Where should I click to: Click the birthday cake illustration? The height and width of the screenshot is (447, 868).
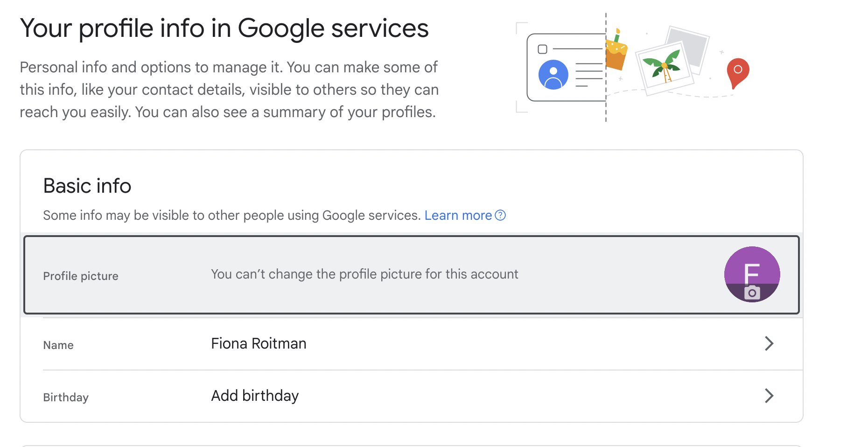pyautogui.click(x=616, y=51)
